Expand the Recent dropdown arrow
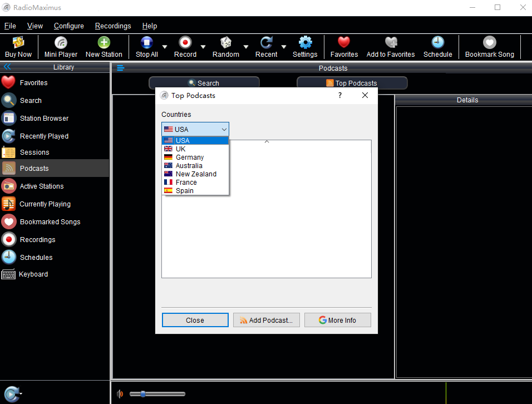532x404 pixels. [x=284, y=47]
